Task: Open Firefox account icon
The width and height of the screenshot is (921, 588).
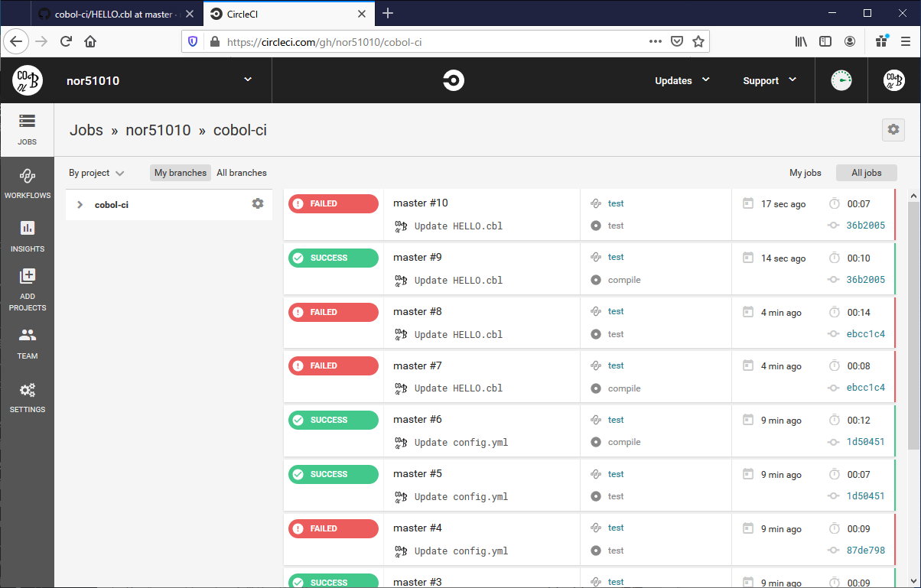Action: (850, 41)
